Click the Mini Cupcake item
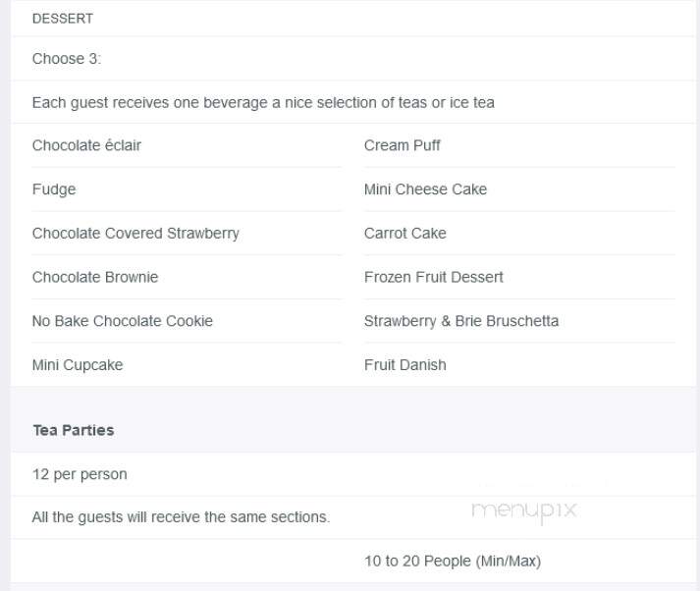 (x=78, y=365)
